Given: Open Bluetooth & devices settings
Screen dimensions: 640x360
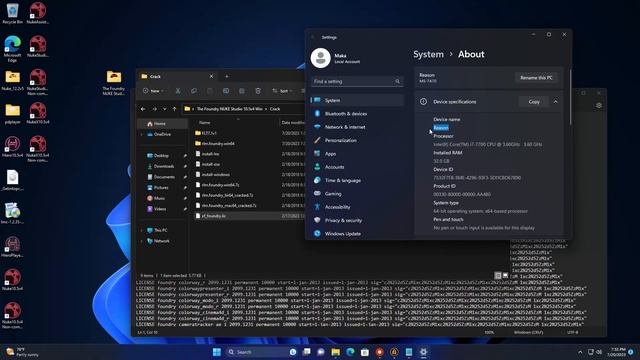Looking at the screenshot, I should tap(357, 113).
